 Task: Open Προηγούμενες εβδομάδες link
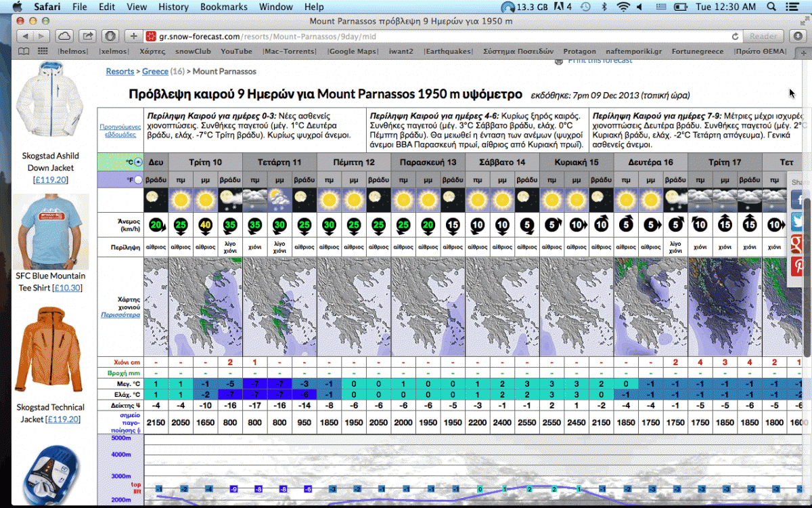(120, 130)
